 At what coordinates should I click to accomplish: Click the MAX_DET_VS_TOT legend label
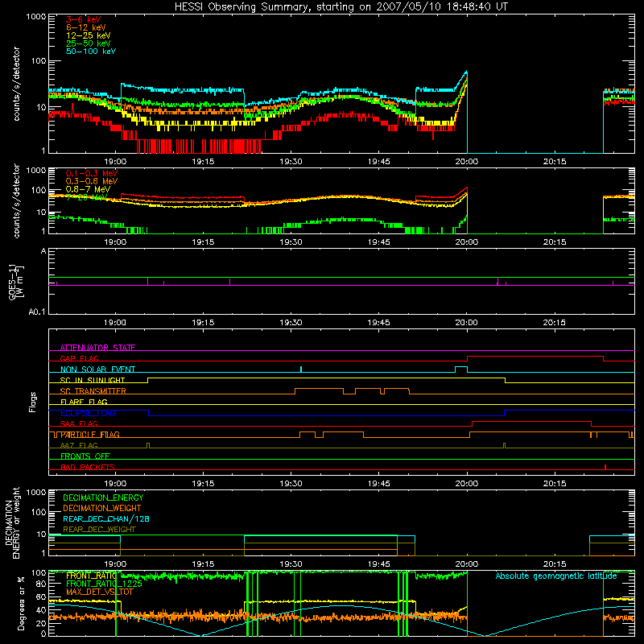(x=100, y=592)
